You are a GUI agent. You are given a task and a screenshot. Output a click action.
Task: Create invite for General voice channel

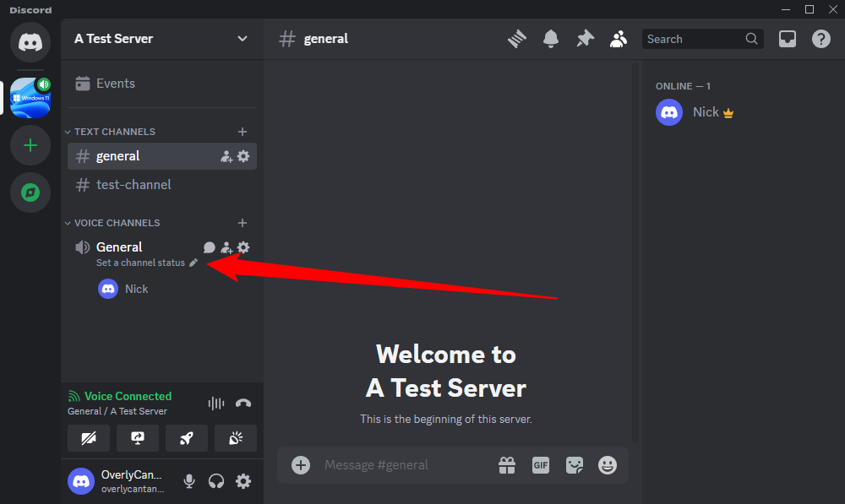point(226,247)
